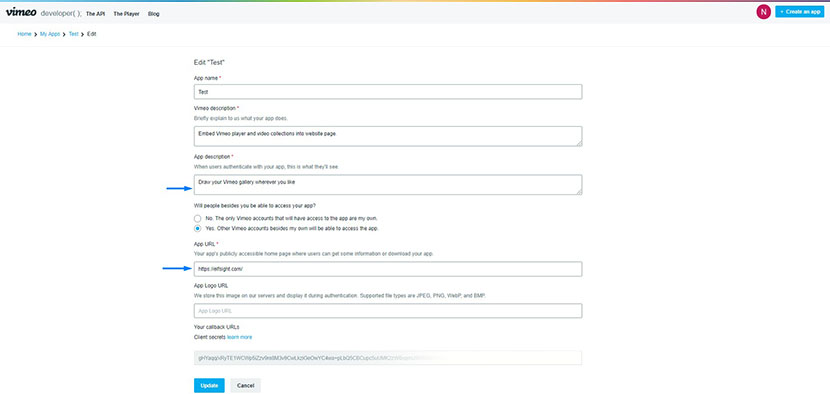830x394 pixels.
Task: Open The API menu
Action: pos(95,14)
